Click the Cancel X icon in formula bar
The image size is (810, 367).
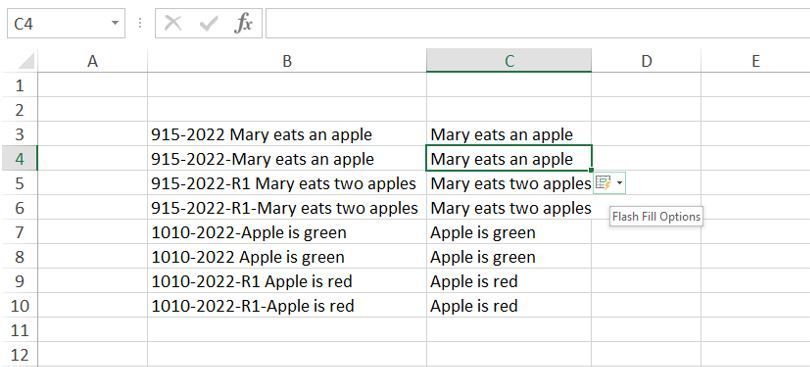[x=173, y=23]
